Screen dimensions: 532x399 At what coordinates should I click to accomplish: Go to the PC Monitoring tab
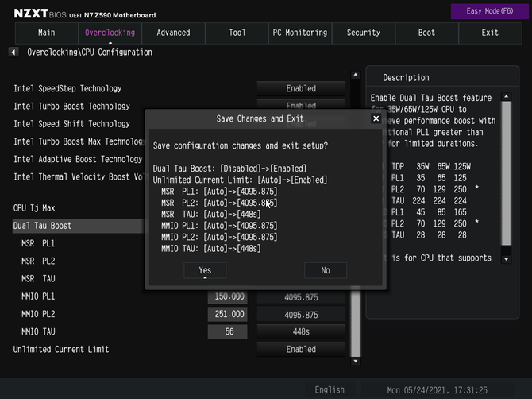[300, 33]
